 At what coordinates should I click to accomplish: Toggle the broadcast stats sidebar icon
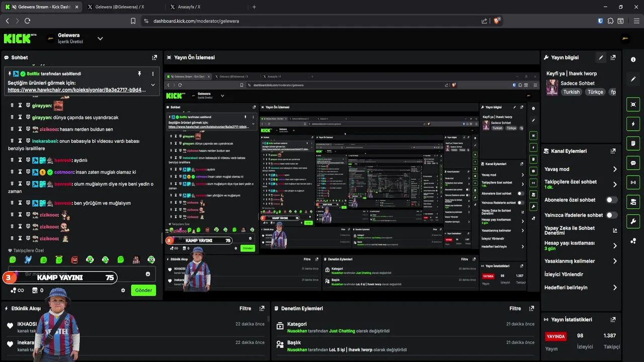click(x=633, y=182)
